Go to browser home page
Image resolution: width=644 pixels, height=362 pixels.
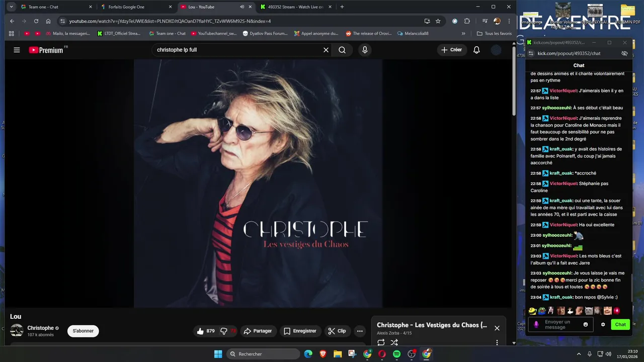point(48,21)
